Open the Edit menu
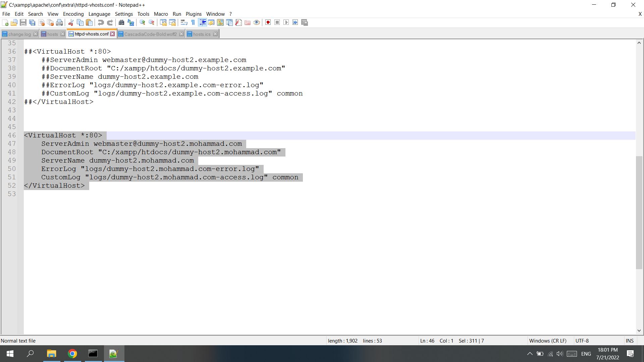 (19, 14)
